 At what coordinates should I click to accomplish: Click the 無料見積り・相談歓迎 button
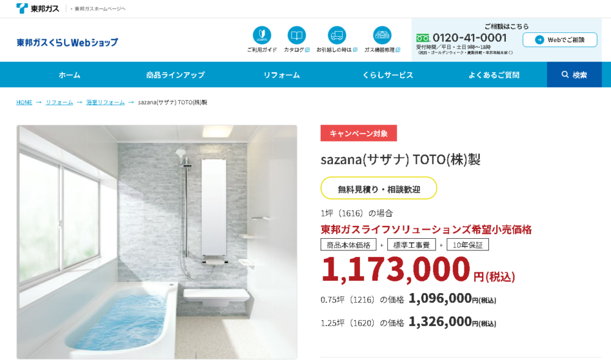[x=379, y=188]
